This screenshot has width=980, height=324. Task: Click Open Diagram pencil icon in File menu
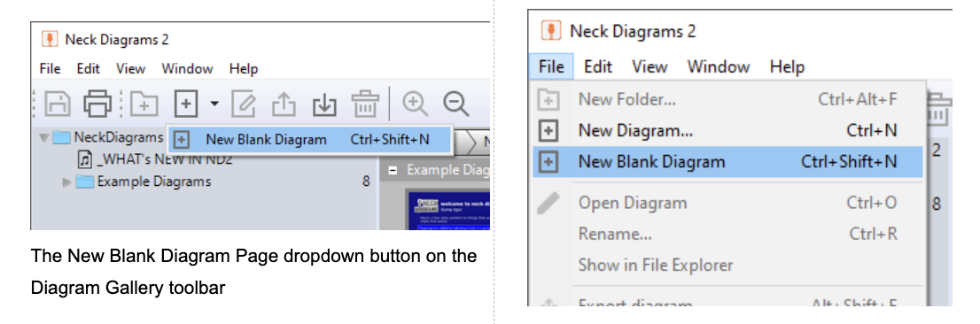[x=548, y=202]
